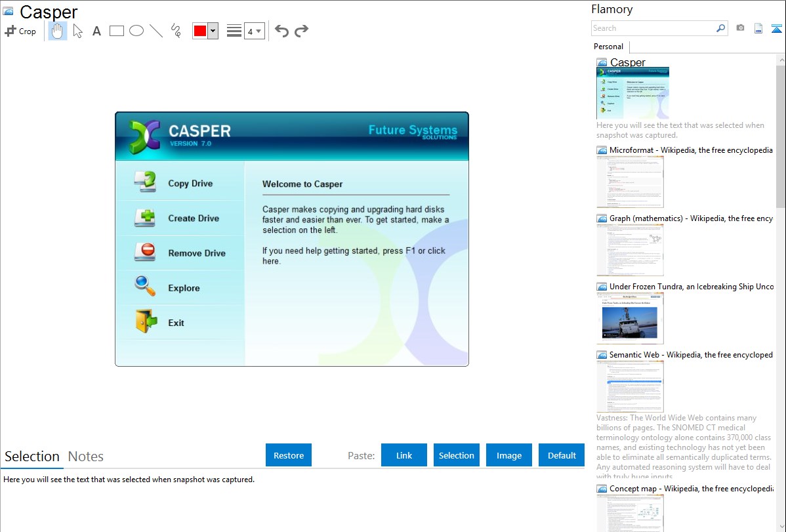Open the Personal tab
The height and width of the screenshot is (532, 786).
609,47
